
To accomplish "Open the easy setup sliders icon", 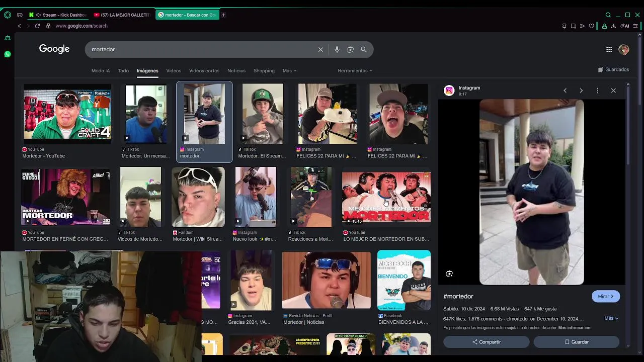I will pos(636,26).
